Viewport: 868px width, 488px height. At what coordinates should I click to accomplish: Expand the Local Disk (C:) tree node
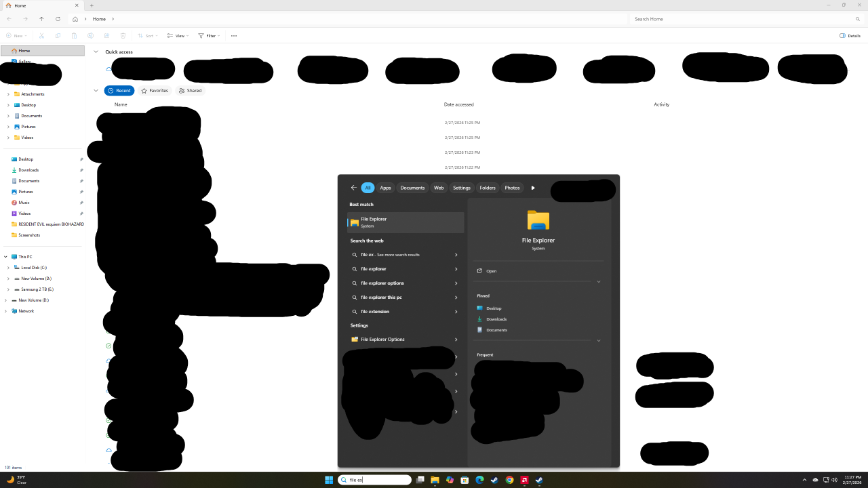(x=8, y=268)
